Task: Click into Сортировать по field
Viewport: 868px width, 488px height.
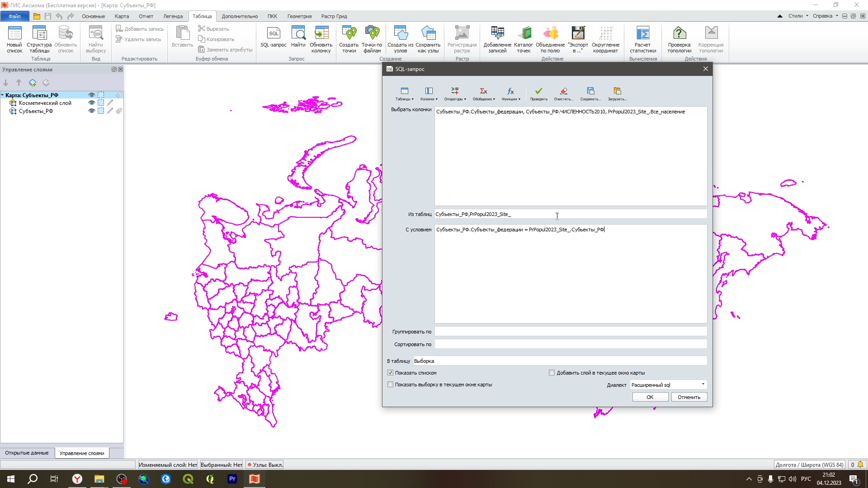Action: click(571, 344)
